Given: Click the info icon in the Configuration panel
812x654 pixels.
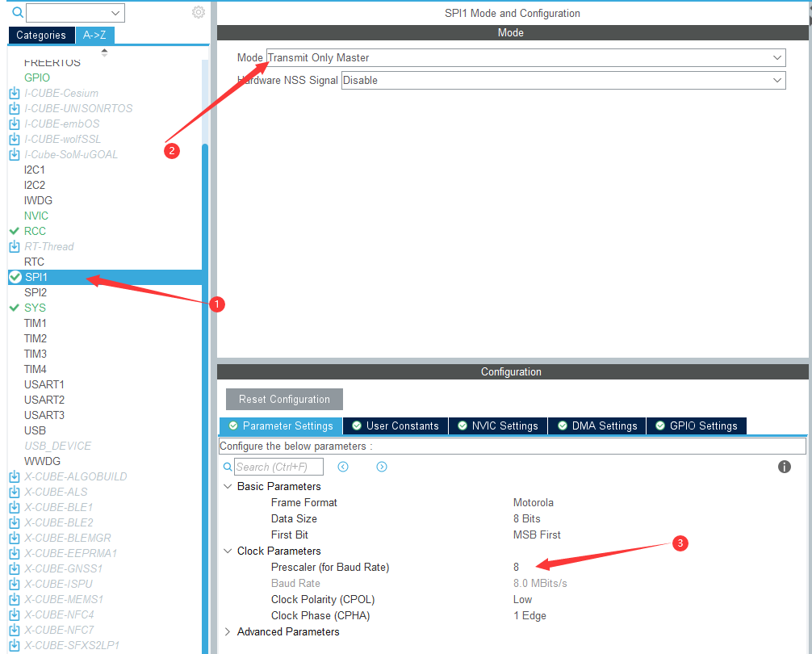Looking at the screenshot, I should point(784,467).
